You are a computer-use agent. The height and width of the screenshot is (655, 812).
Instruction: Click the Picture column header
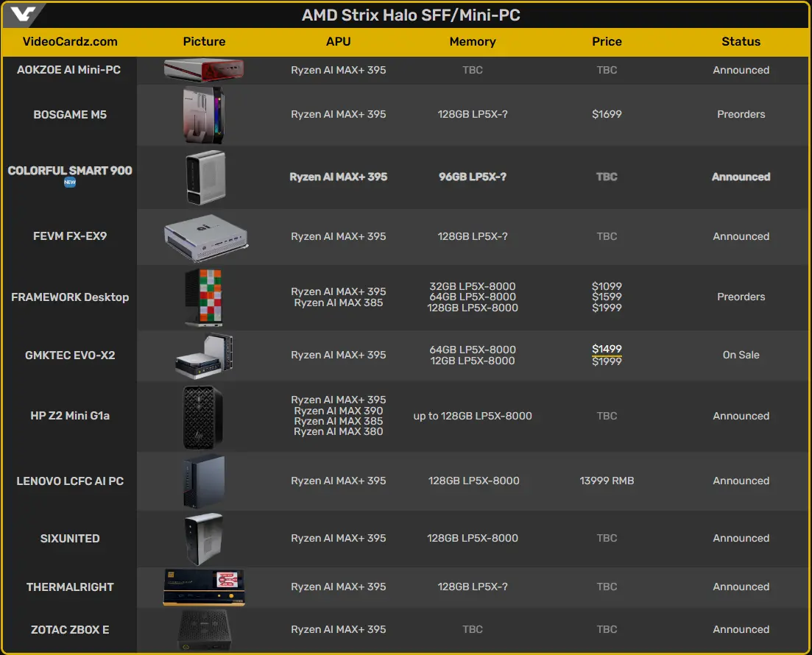tap(204, 41)
